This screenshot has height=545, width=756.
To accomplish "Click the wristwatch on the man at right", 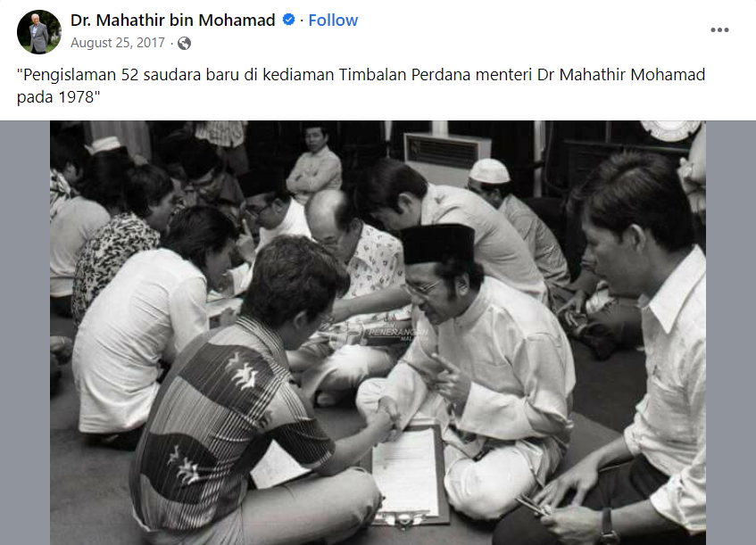I will 609,528.
